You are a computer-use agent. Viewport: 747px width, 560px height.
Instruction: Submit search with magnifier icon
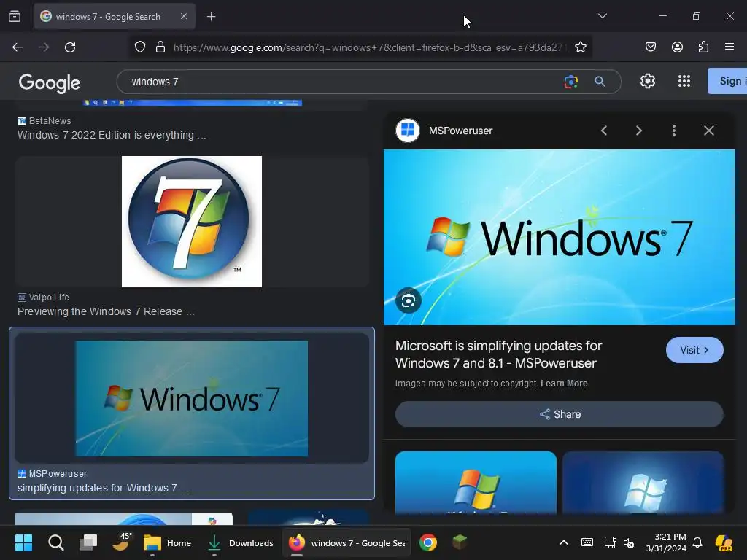pos(600,82)
